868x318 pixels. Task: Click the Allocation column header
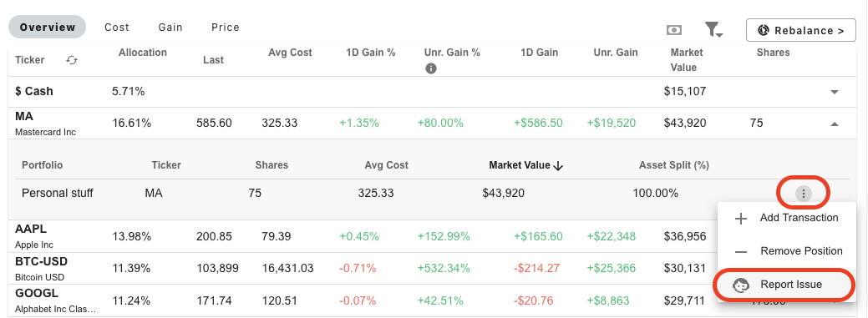pyautogui.click(x=142, y=53)
